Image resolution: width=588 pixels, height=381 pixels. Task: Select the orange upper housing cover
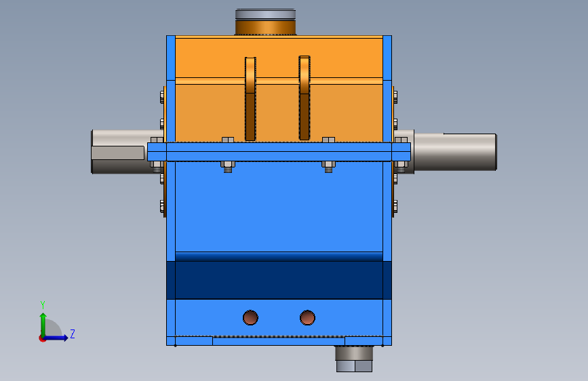coord(279,89)
